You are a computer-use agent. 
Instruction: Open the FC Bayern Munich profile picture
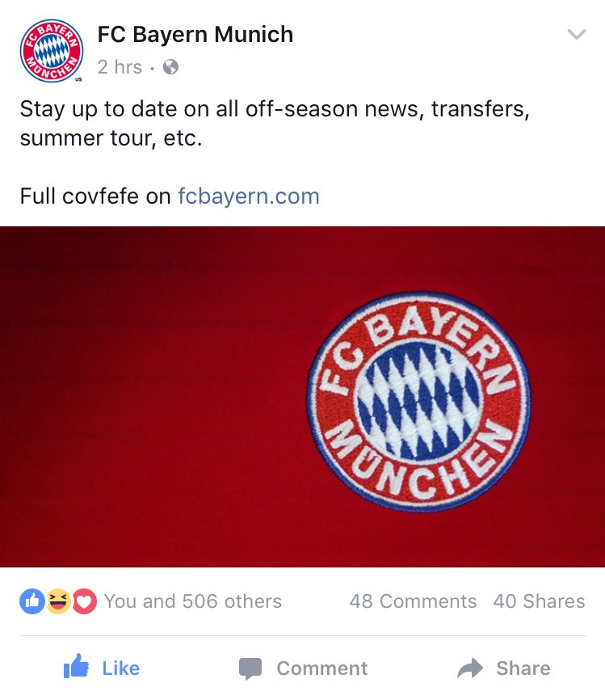[x=52, y=51]
